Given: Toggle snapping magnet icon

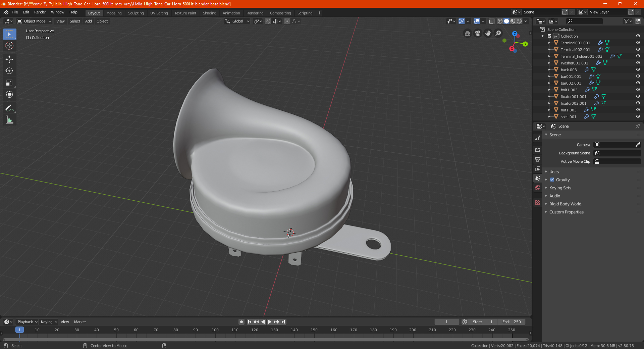Looking at the screenshot, I should pos(268,21).
